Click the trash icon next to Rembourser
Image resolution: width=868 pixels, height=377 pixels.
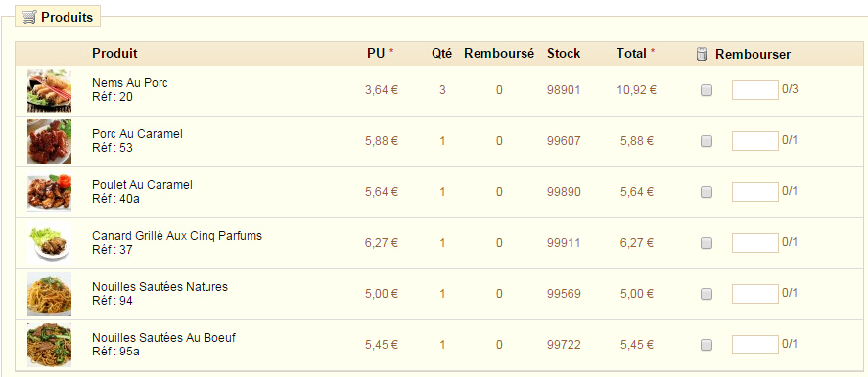[x=702, y=54]
